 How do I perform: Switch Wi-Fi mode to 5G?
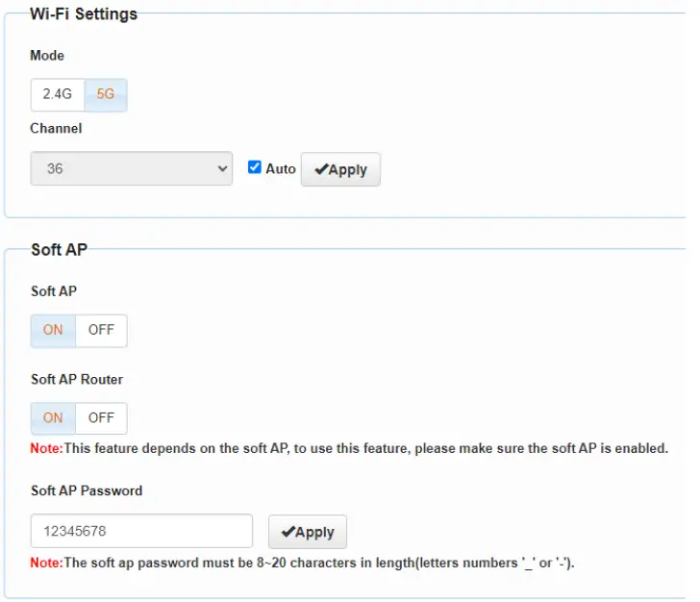coord(106,95)
